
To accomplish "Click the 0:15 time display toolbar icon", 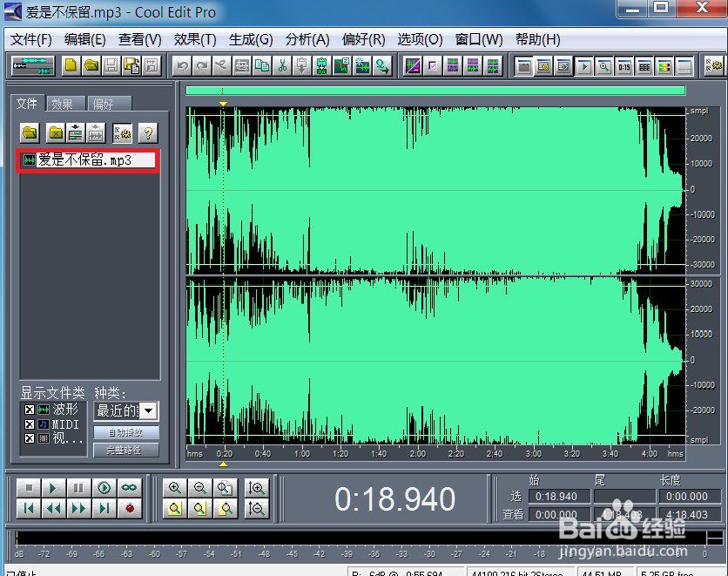I will pyautogui.click(x=624, y=66).
